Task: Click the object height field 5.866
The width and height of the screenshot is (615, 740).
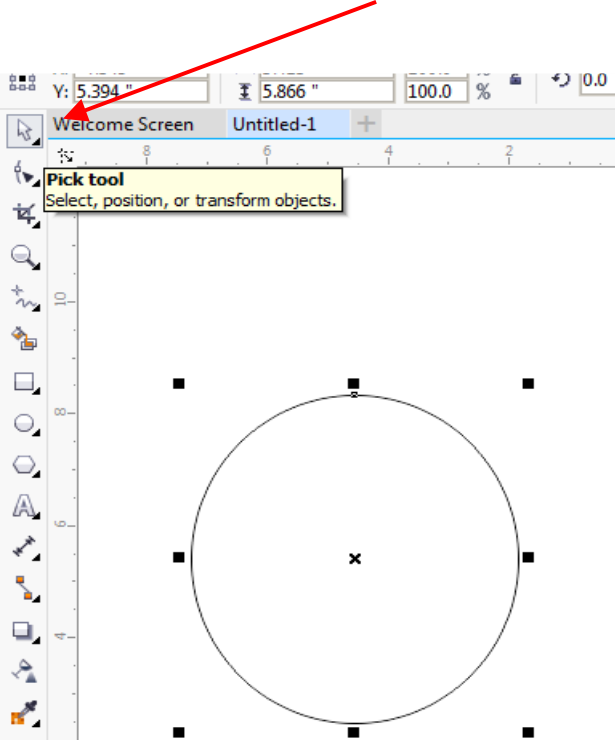Action: 327,92
